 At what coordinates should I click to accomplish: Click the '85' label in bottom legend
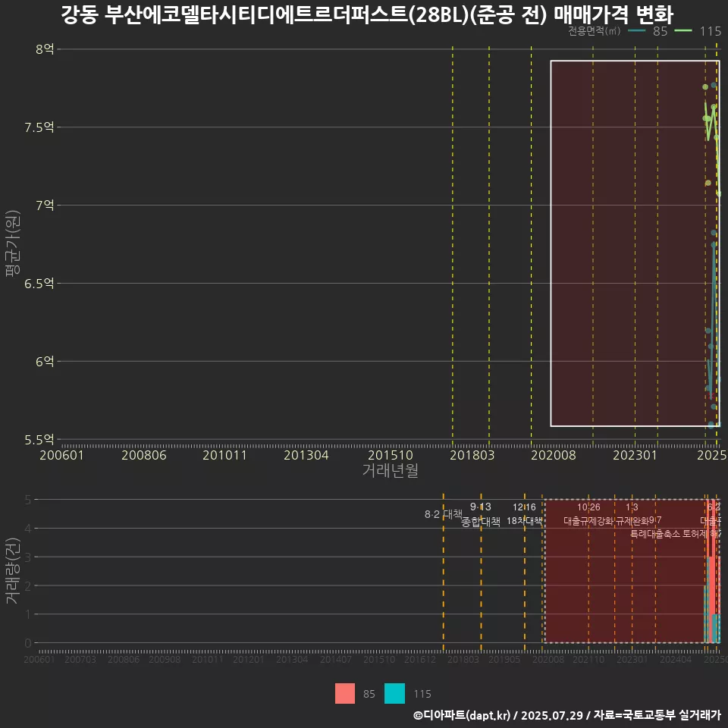369,694
